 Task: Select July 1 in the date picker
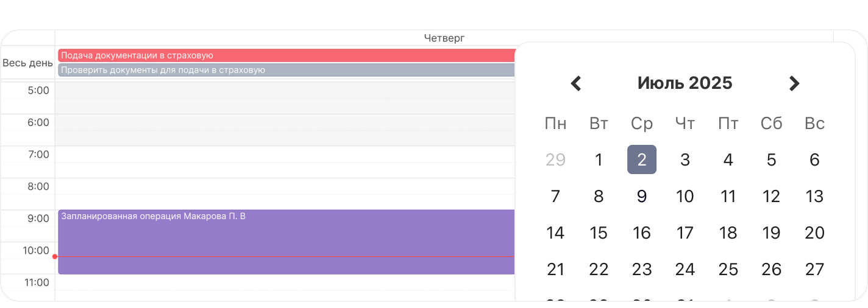[599, 160]
